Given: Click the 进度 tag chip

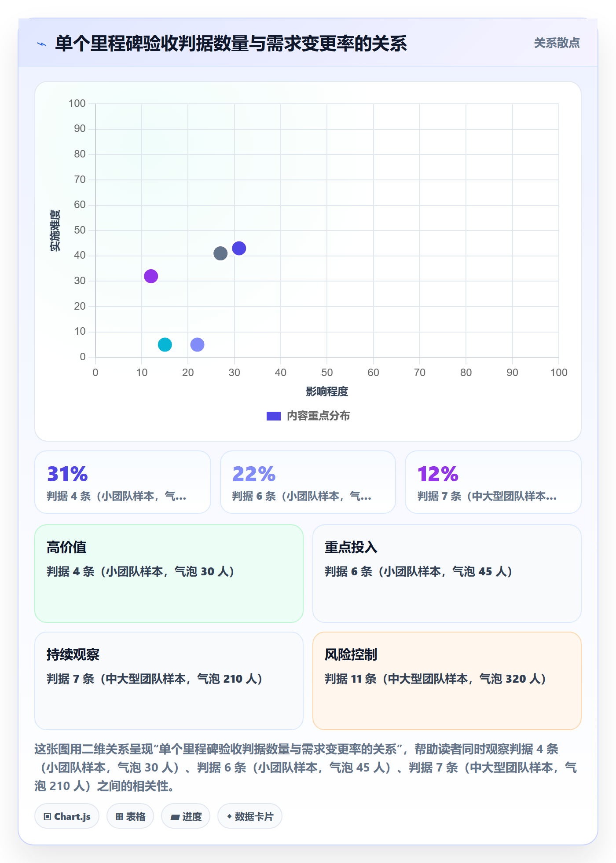Looking at the screenshot, I should coord(186,816).
